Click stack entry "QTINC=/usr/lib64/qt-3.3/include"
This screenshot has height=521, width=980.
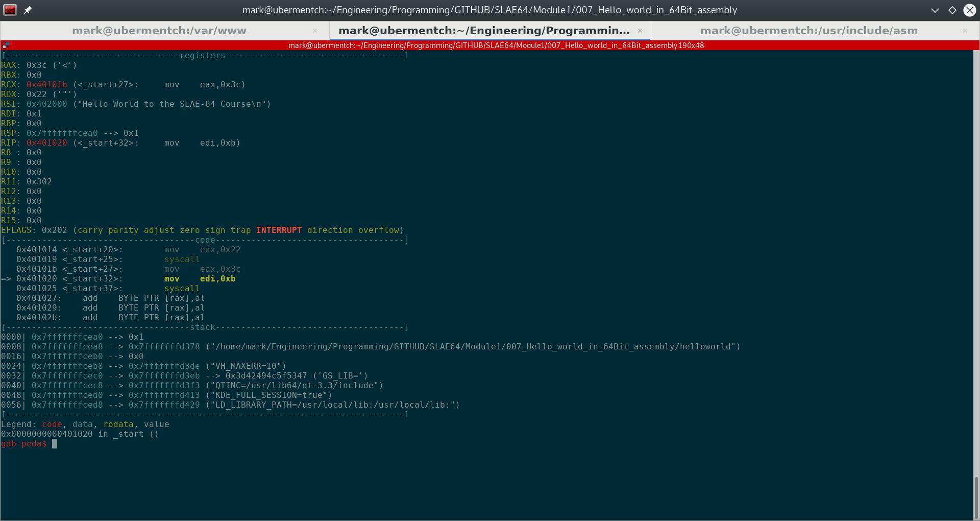click(295, 386)
